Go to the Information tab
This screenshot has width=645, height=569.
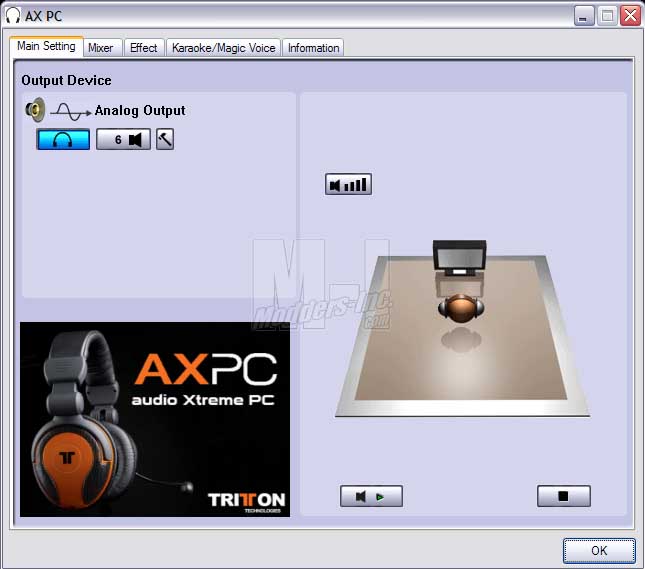(313, 48)
